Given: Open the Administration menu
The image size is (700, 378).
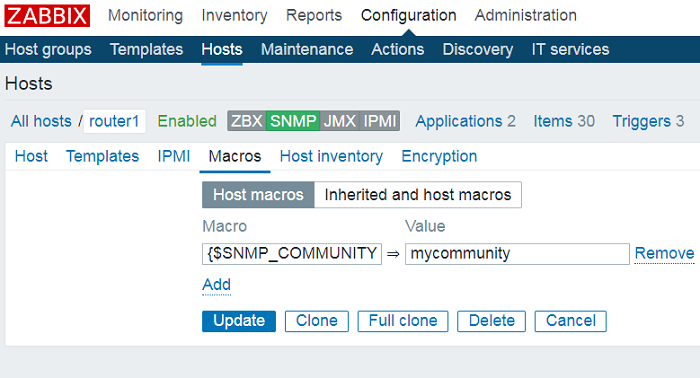Looking at the screenshot, I should point(525,16).
